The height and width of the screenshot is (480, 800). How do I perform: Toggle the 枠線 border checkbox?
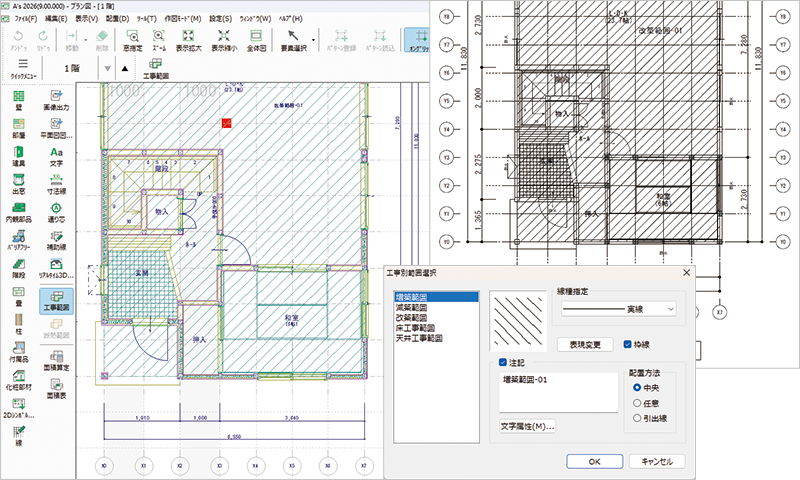pos(627,344)
